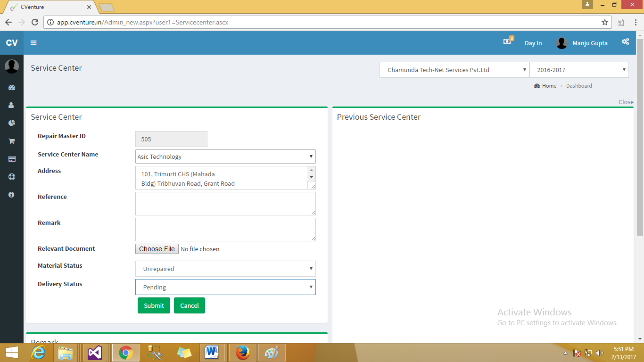The width and height of the screenshot is (644, 362).
Task: Switch to Firefox on the taskbar
Action: (x=242, y=353)
